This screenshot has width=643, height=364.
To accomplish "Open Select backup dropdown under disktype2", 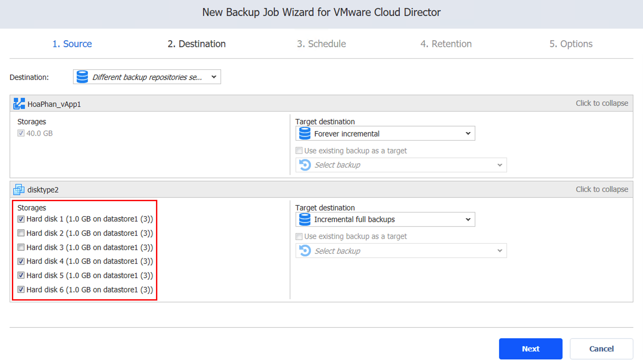I will tap(401, 251).
